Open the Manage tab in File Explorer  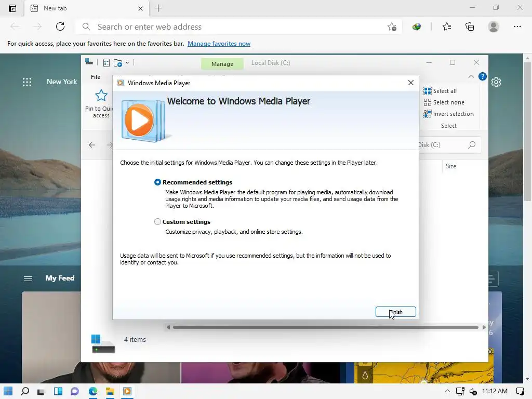pos(222,64)
